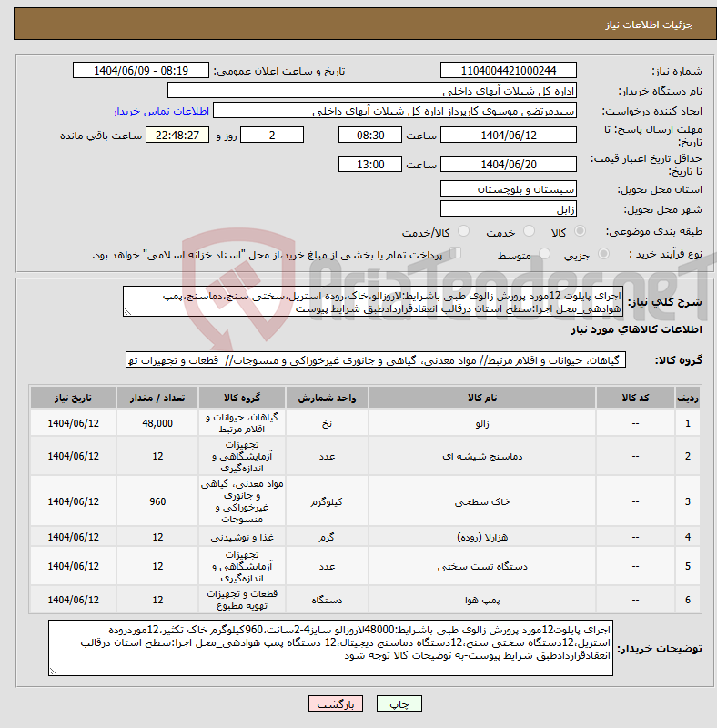The height and width of the screenshot is (728, 717).
Task: Click the unit cell دستگاه
Action: [x=327, y=600]
